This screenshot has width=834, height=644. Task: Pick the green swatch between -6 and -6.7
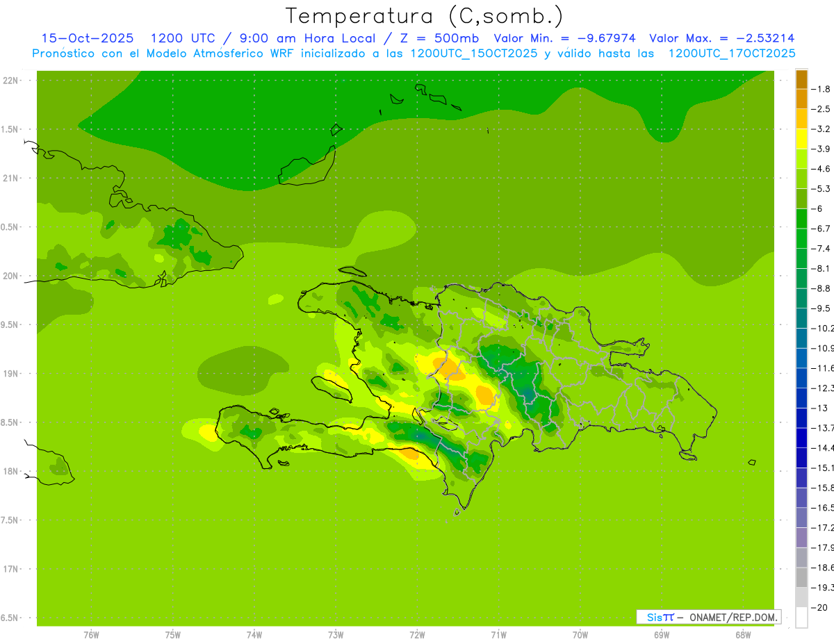pos(801,219)
